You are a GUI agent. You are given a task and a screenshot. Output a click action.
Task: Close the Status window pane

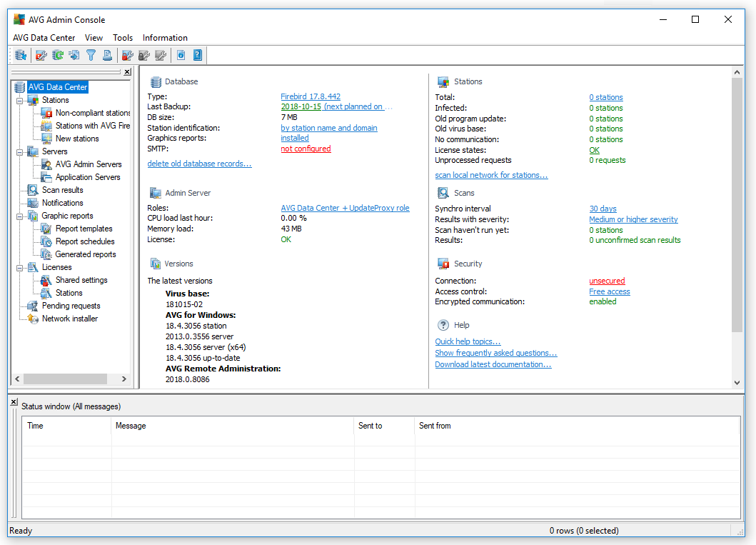coord(14,401)
